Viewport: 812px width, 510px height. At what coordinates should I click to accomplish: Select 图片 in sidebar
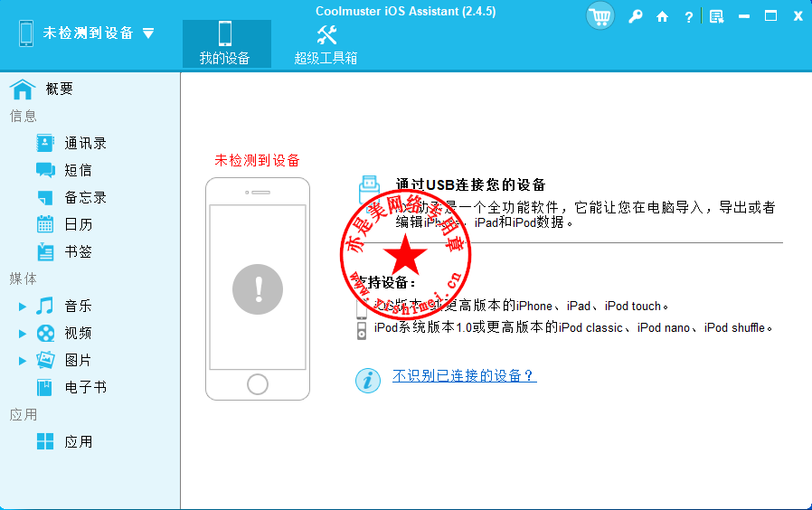click(78, 360)
